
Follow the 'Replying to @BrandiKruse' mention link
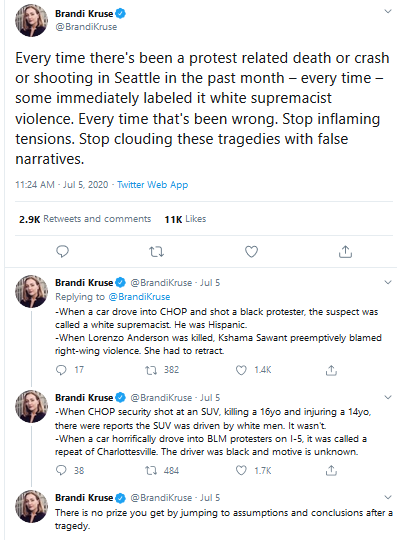(x=139, y=297)
